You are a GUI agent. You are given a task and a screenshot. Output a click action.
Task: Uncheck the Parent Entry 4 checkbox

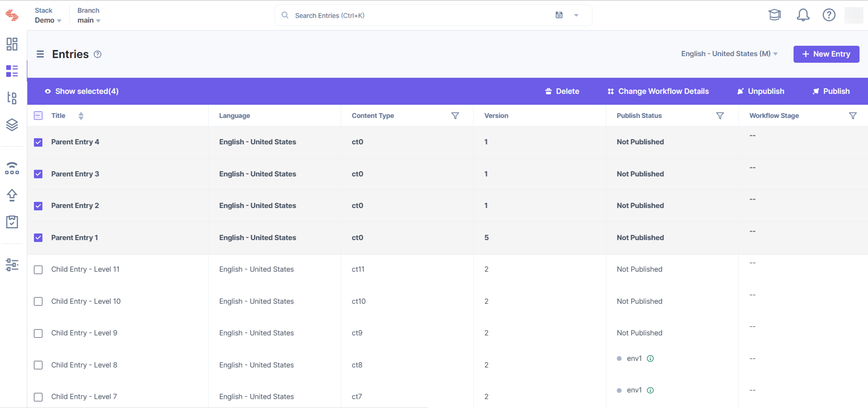point(38,142)
